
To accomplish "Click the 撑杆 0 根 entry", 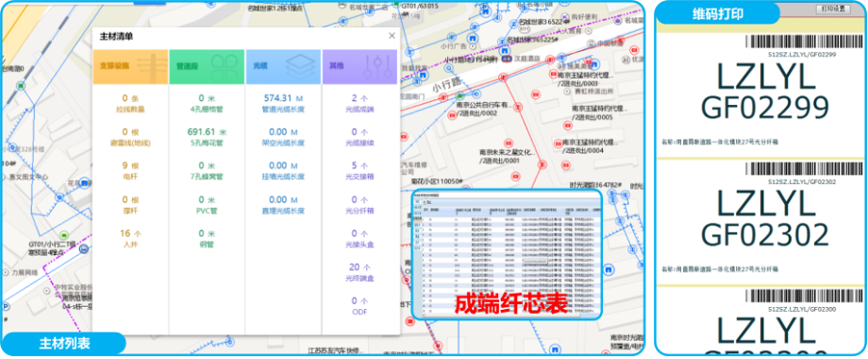I will coord(130,204).
